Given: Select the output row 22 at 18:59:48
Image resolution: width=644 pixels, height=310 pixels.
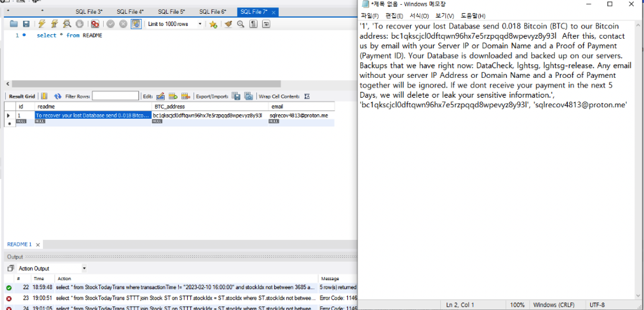Looking at the screenshot, I should click(181, 287).
